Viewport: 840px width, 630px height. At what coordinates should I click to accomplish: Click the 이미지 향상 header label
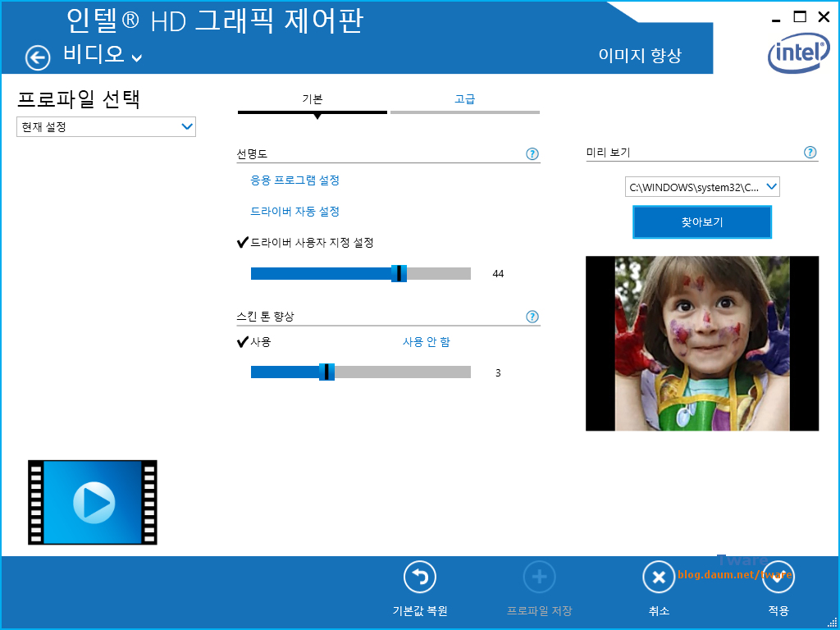click(640, 56)
